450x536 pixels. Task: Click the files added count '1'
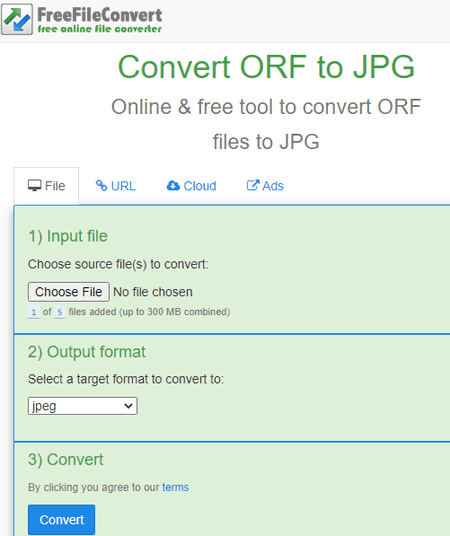point(34,312)
